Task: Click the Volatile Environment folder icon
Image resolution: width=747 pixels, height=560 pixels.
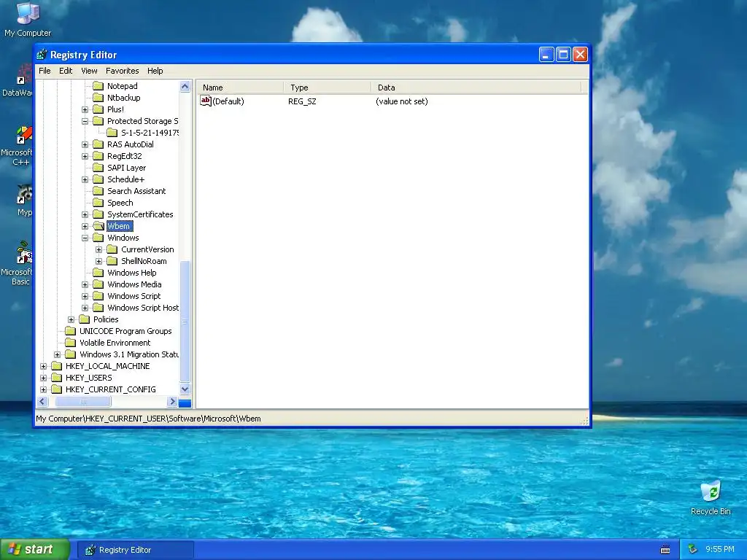Action: [71, 343]
